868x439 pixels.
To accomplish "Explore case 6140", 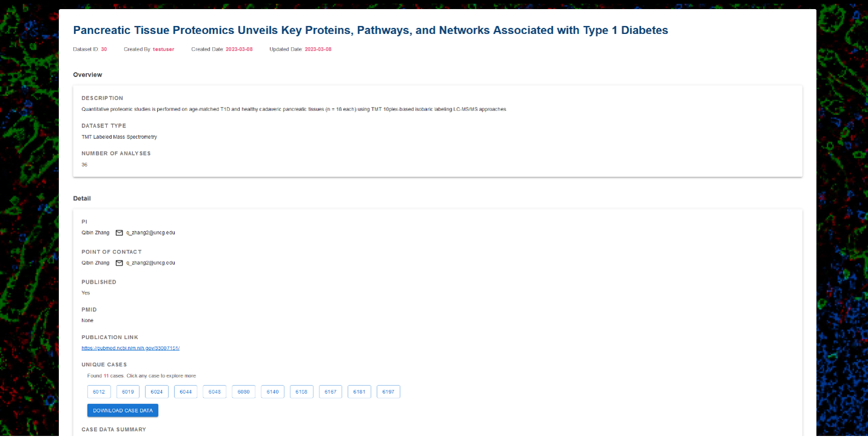I will coord(273,392).
